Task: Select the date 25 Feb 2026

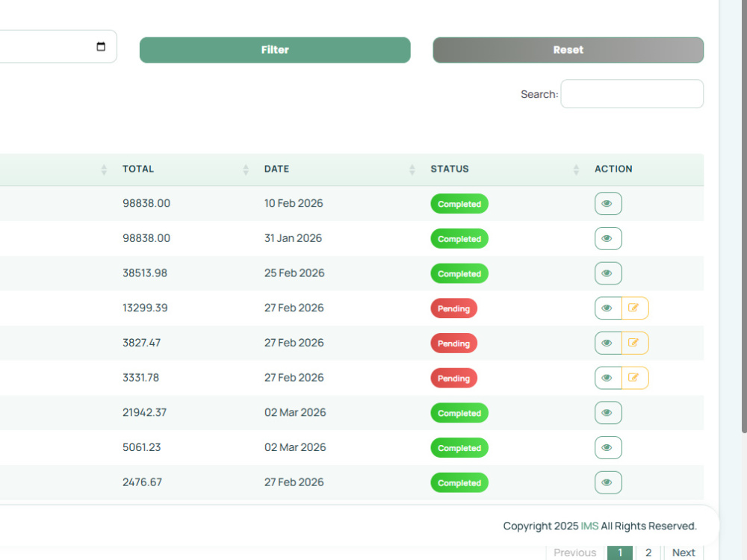Action: [x=294, y=273]
